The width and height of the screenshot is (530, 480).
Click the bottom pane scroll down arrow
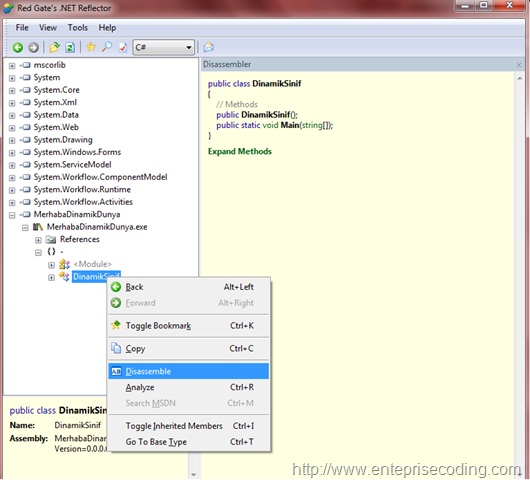coord(193,475)
